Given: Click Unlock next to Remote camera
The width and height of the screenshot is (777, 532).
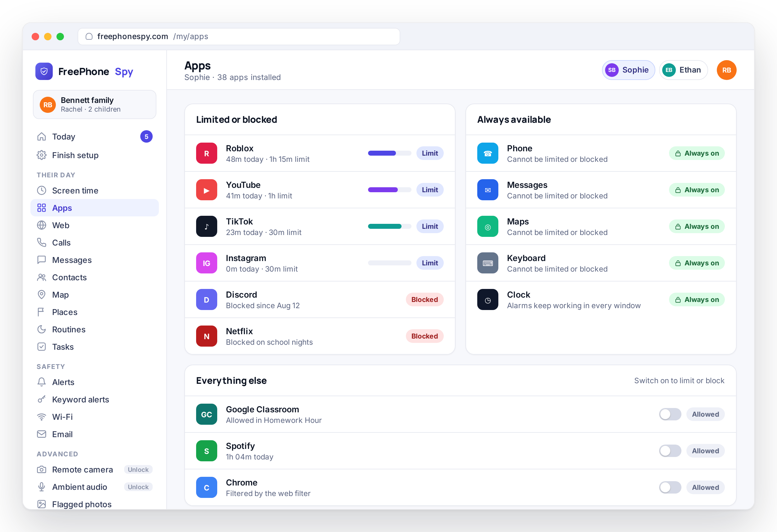Looking at the screenshot, I should [138, 470].
